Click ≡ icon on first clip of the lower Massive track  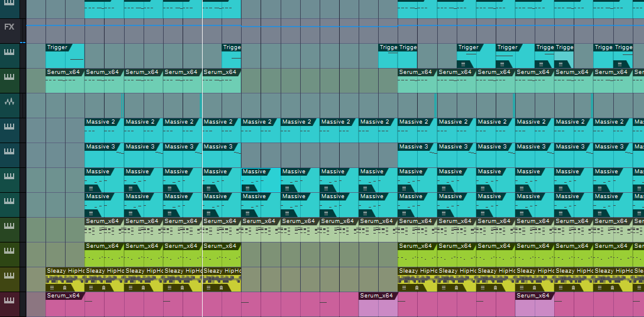point(90,213)
